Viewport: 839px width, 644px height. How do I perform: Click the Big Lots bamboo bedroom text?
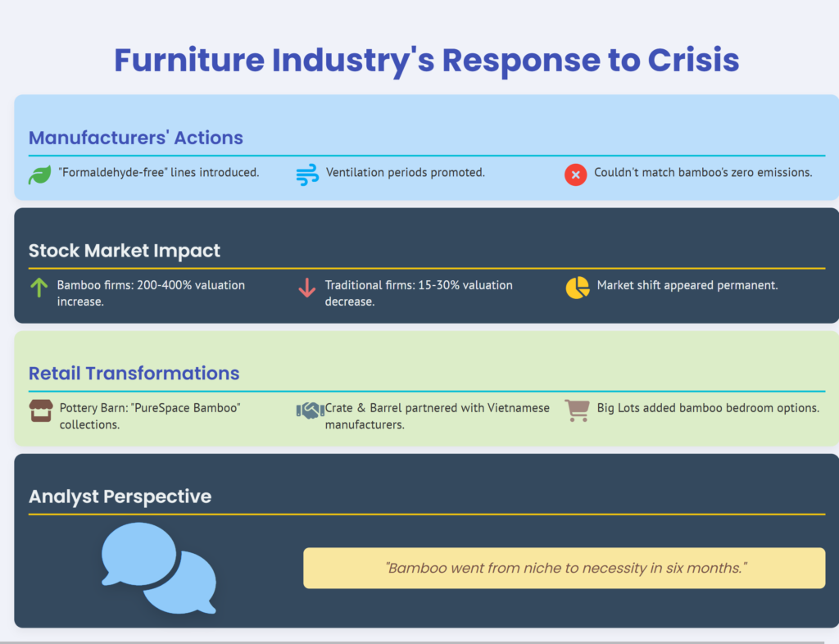click(708, 408)
